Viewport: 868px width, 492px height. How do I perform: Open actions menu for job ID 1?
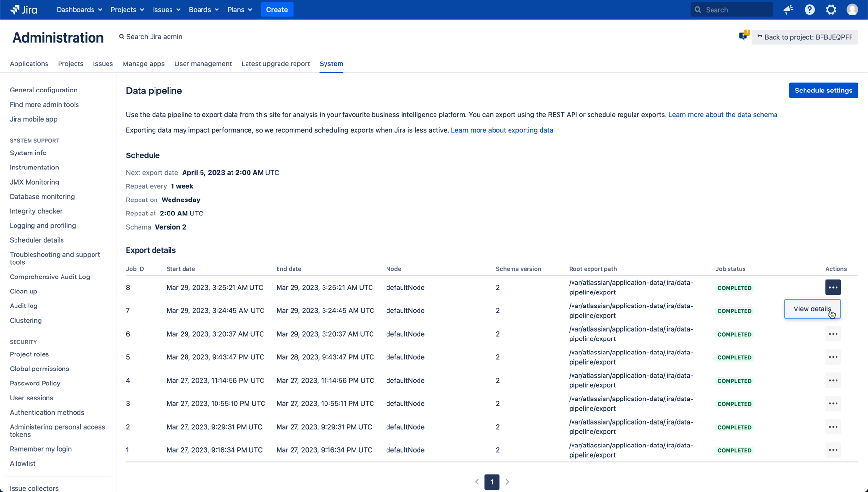click(833, 450)
